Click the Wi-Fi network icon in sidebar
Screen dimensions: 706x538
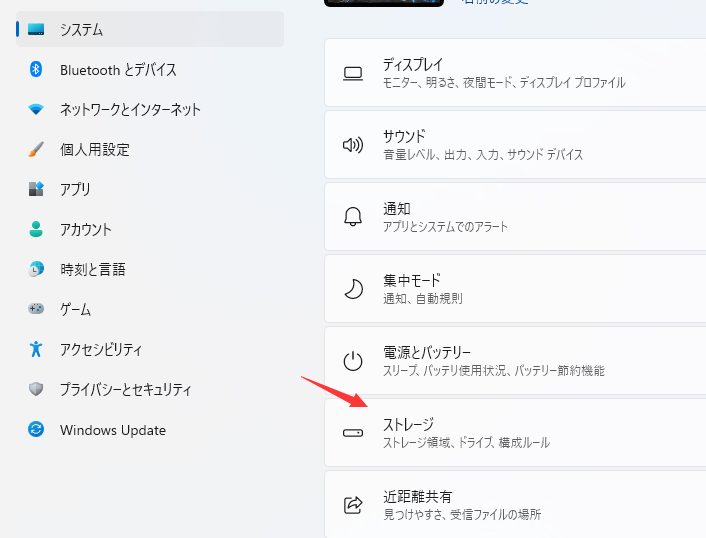[37, 109]
